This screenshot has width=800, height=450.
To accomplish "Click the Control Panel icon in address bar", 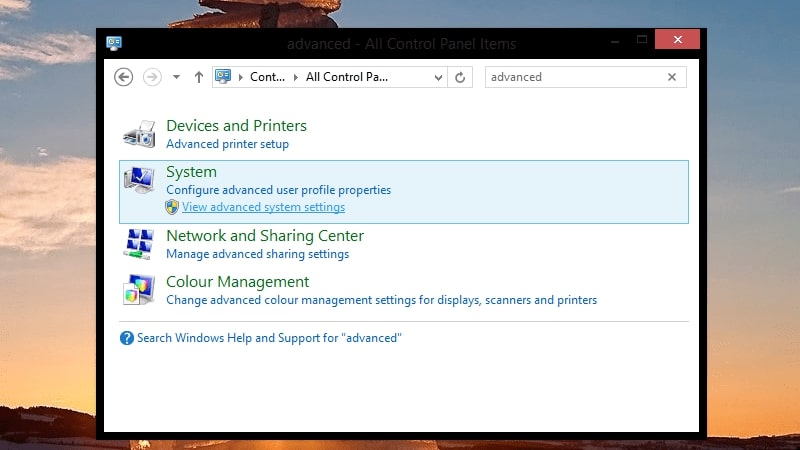I will 224,77.
